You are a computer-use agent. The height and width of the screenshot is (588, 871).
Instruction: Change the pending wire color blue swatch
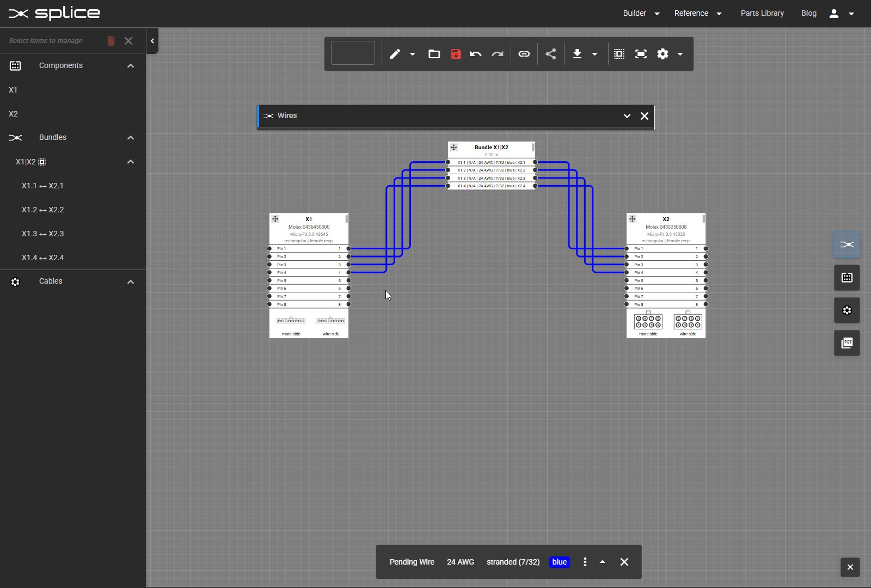point(559,562)
